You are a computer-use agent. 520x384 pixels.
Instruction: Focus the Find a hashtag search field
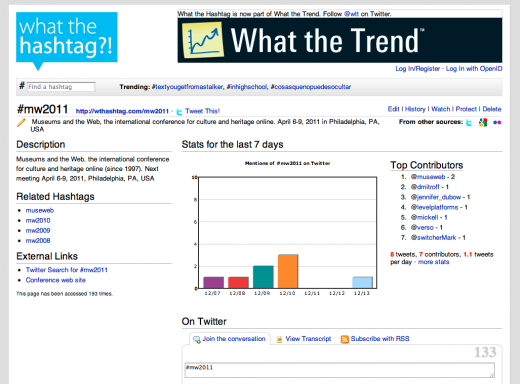coord(61,87)
